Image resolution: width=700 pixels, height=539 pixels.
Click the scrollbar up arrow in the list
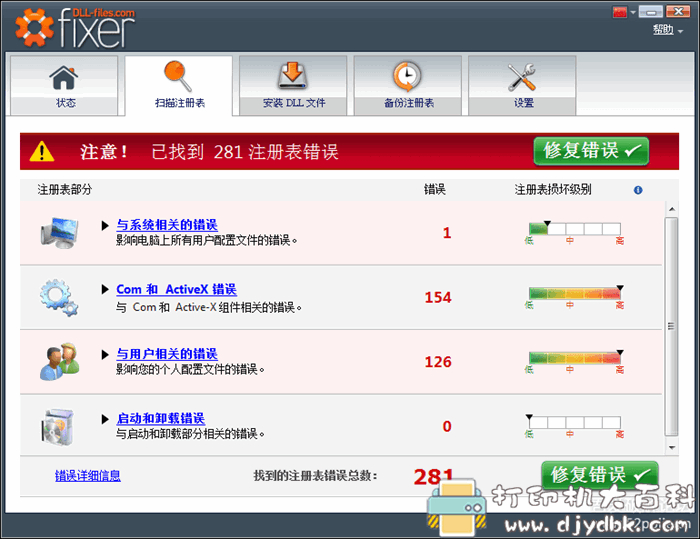671,209
